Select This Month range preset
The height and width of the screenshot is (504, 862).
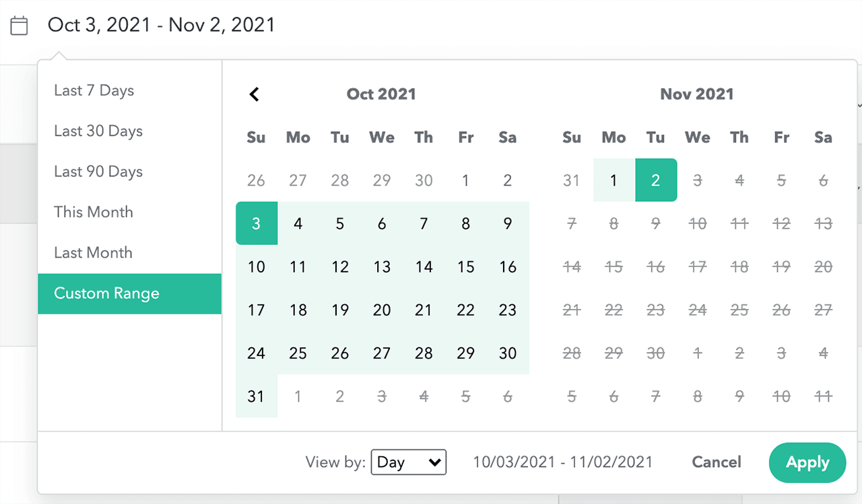click(94, 212)
